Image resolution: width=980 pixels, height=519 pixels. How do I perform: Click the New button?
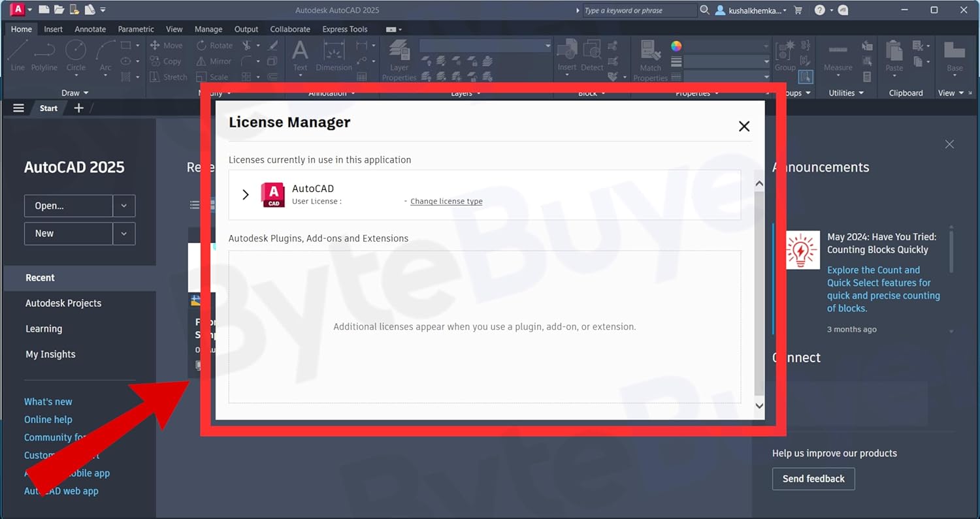tap(69, 234)
